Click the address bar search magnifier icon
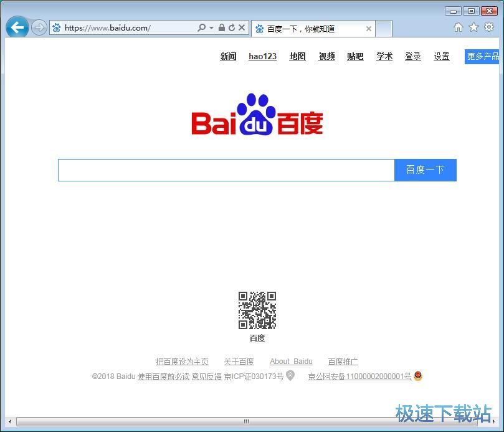This screenshot has width=504, height=432. 201,27
